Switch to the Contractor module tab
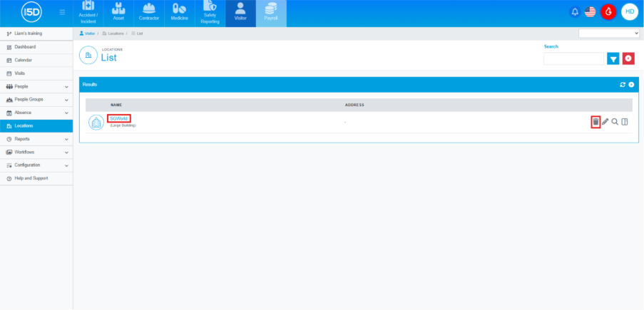The height and width of the screenshot is (310, 644). pyautogui.click(x=149, y=14)
